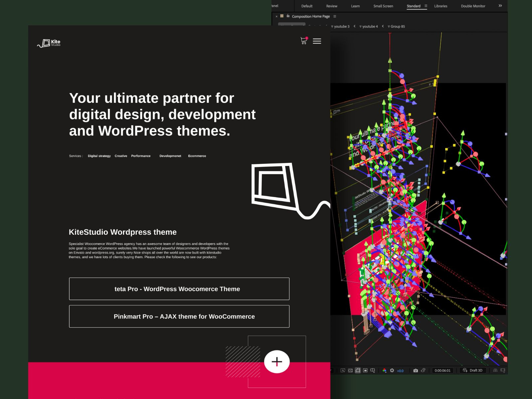Click the white plus circle button

click(x=277, y=361)
